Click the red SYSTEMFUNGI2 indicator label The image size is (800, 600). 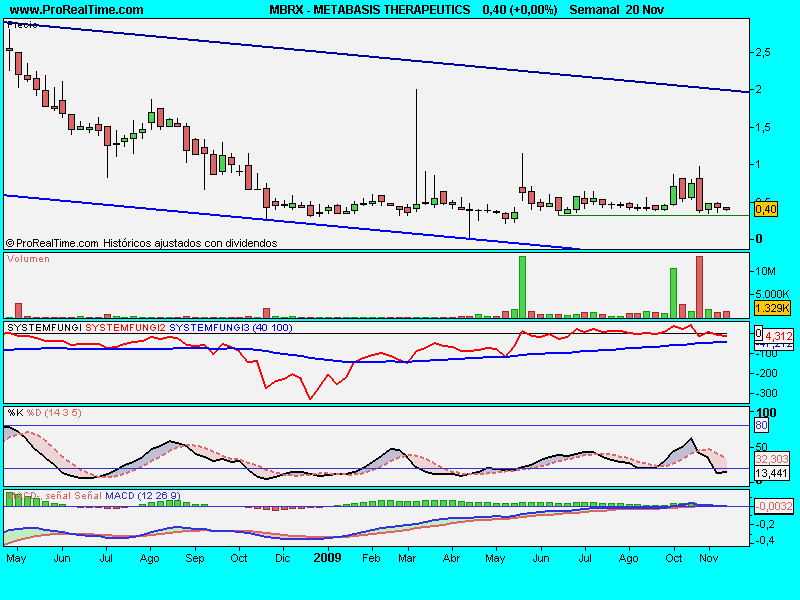126,328
